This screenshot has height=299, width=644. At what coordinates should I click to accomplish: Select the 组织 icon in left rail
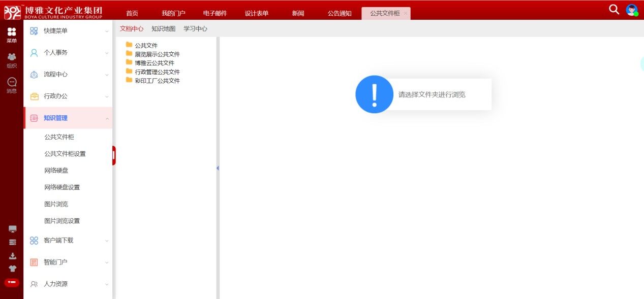pos(12,60)
